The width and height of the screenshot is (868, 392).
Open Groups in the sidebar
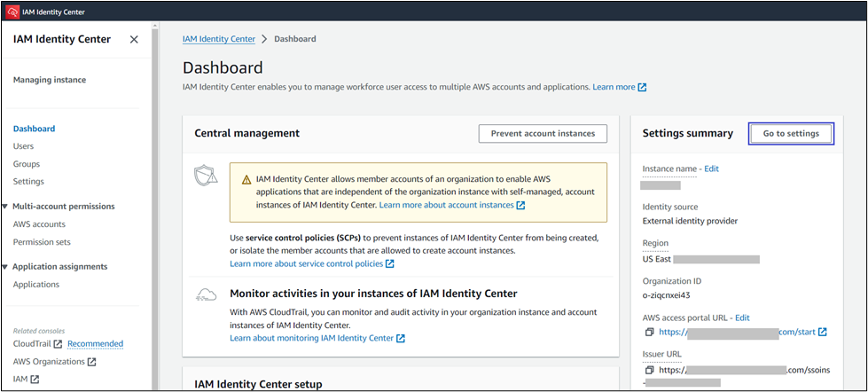27,164
